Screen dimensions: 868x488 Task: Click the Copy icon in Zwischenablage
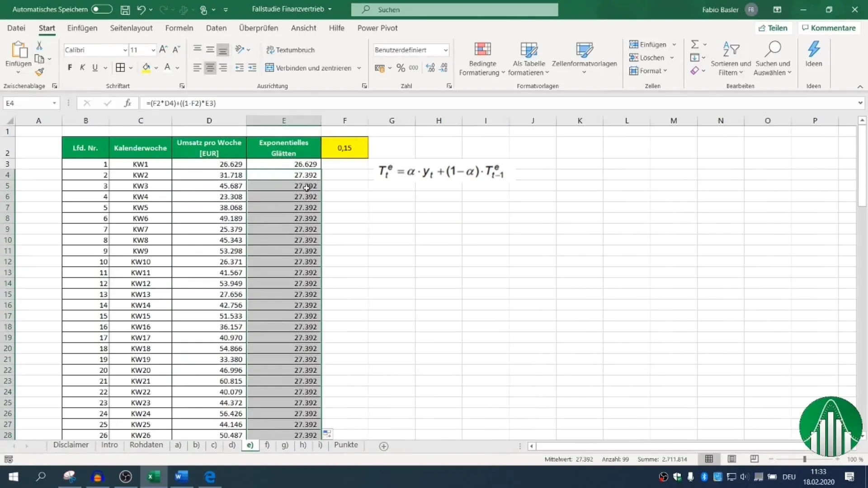39,59
